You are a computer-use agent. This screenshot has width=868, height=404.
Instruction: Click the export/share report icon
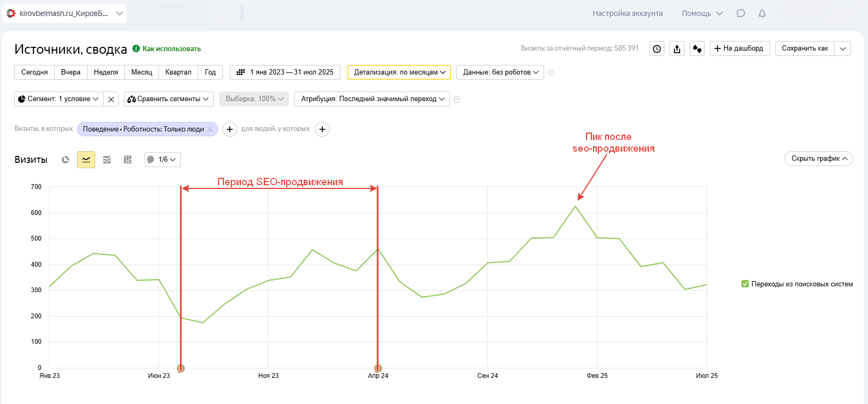[677, 49]
